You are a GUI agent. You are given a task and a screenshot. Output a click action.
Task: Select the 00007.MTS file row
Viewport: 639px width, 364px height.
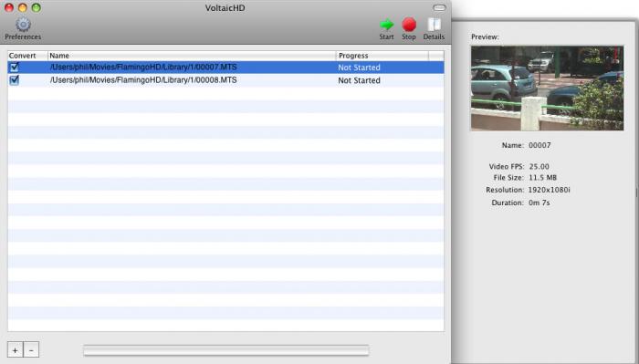tap(225, 68)
